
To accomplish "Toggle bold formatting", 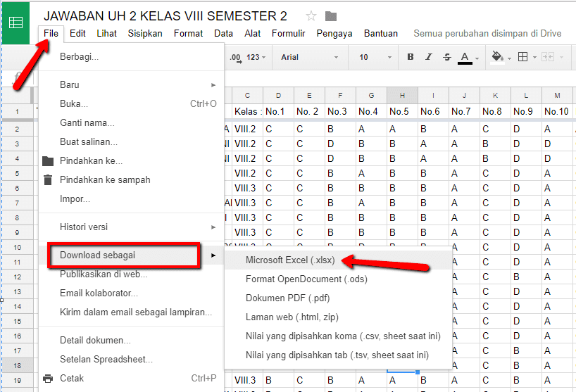I will point(411,57).
